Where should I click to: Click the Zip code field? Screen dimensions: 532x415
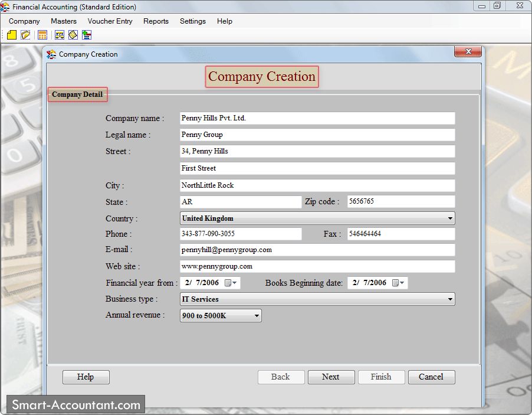[x=401, y=201]
